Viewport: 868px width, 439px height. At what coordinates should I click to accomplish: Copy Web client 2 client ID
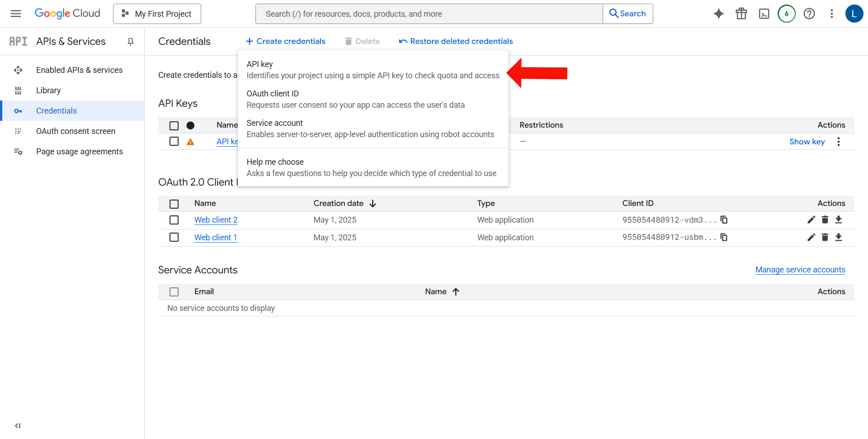point(724,220)
